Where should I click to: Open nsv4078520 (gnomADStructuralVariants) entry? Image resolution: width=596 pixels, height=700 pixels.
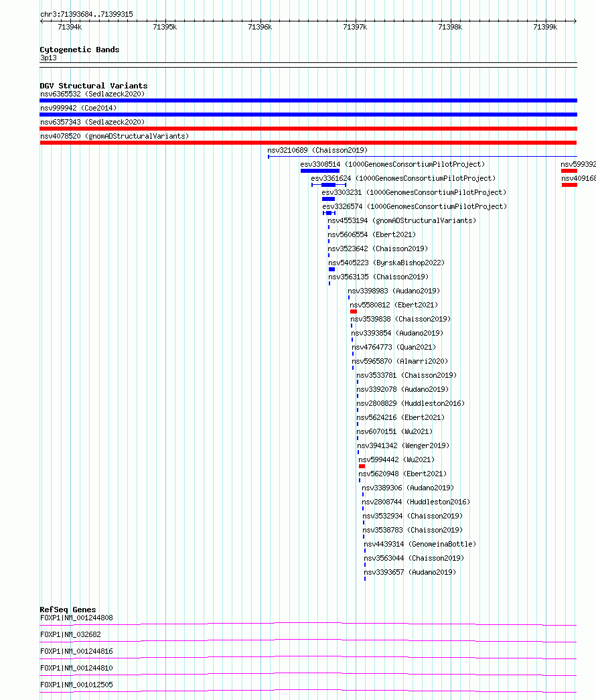115,136
